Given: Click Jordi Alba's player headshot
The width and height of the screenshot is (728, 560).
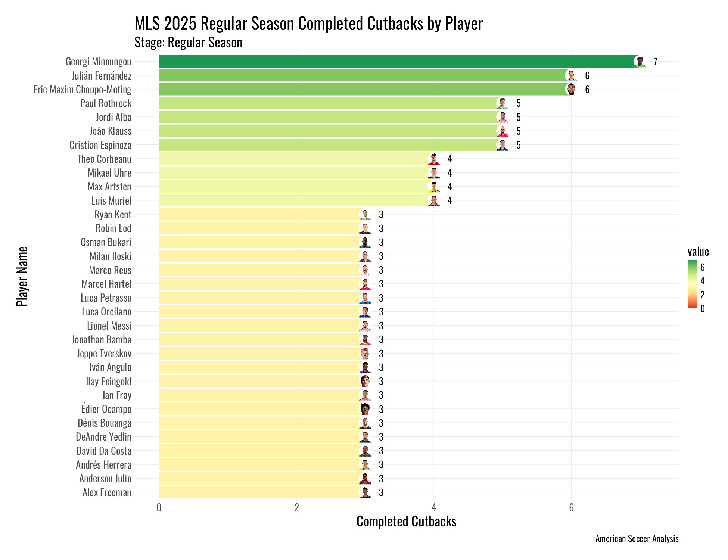Looking at the screenshot, I should click(502, 117).
